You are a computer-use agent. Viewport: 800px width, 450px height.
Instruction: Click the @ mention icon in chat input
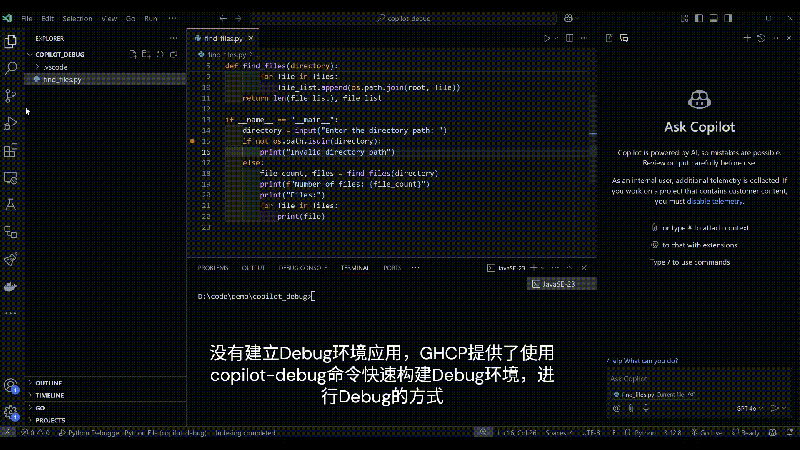(x=616, y=408)
